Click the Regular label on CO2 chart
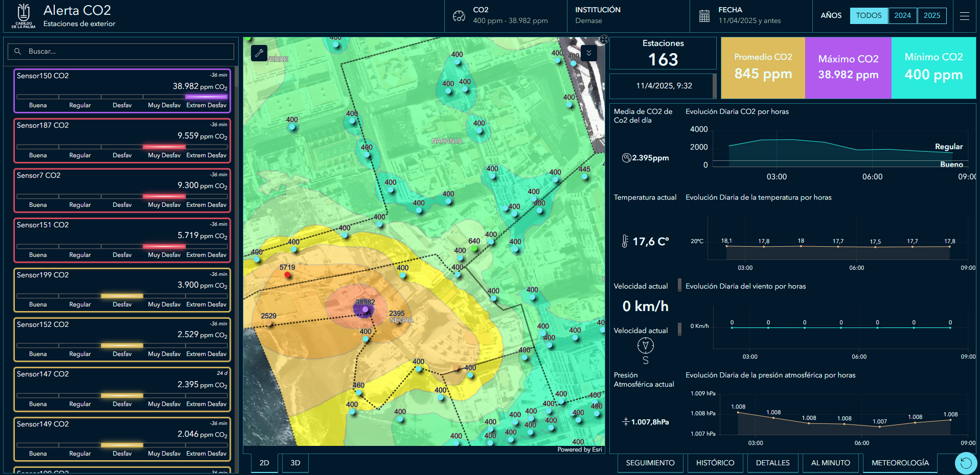Viewport: 980px width, 475px height. [949, 147]
